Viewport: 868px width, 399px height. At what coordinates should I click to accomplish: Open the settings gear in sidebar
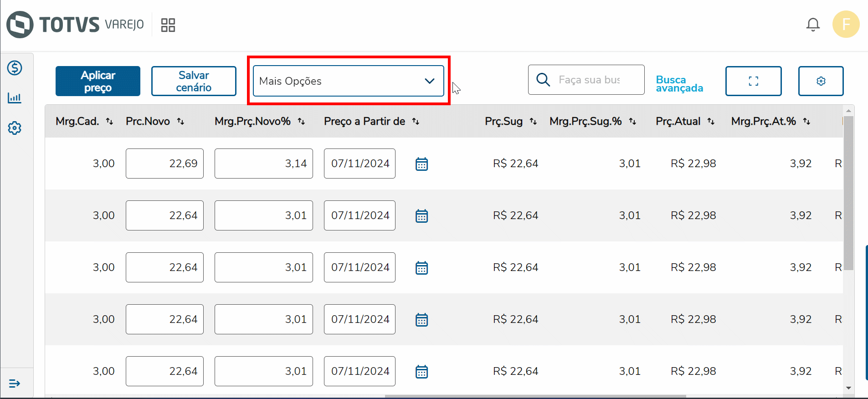(x=15, y=128)
